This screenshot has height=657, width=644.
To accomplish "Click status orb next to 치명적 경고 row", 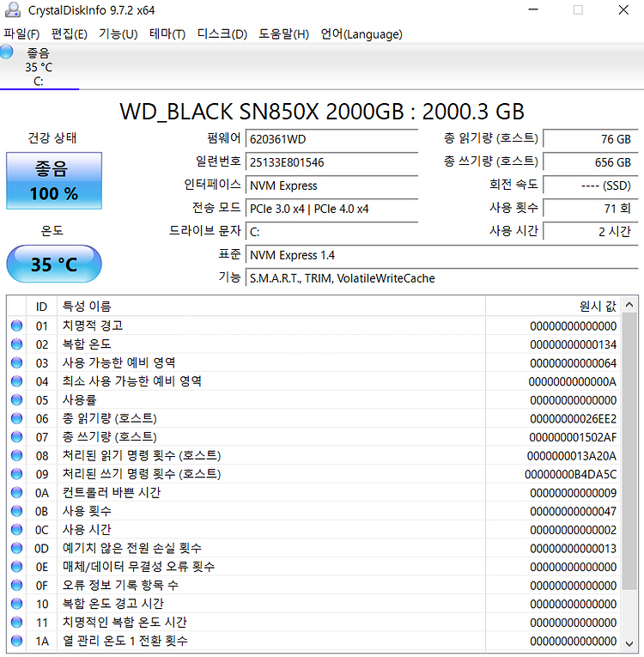I will pos(17,325).
